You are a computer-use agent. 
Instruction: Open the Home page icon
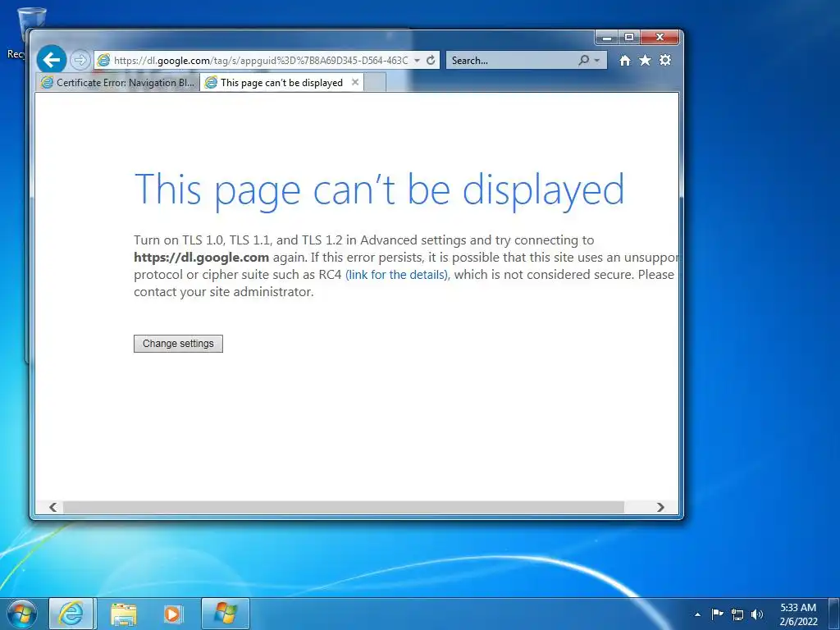(x=624, y=61)
